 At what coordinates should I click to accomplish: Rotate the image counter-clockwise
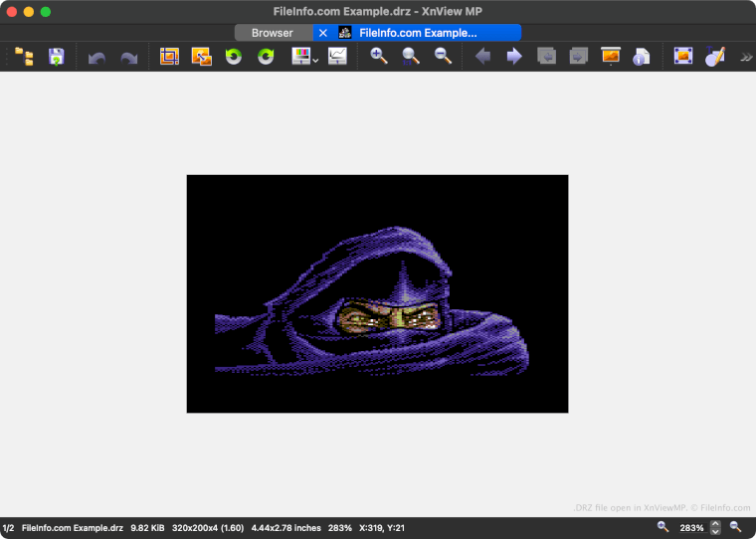(x=234, y=57)
